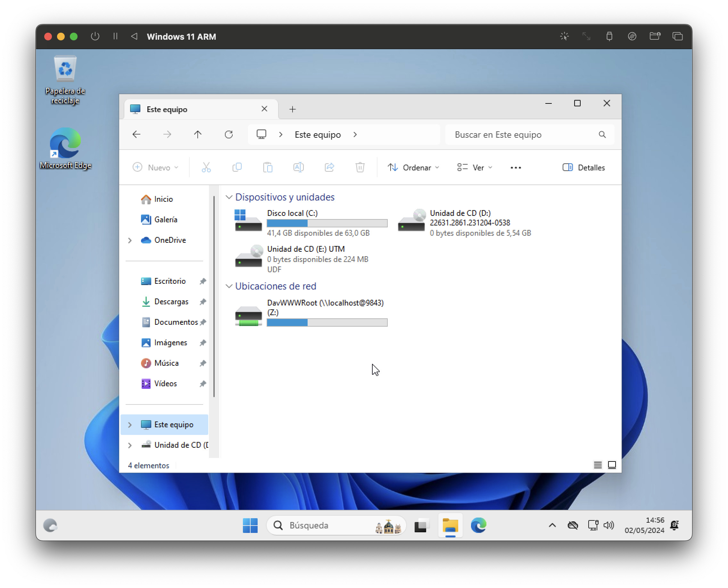
Task: Unpin Escritorio via its pin icon
Action: (203, 281)
